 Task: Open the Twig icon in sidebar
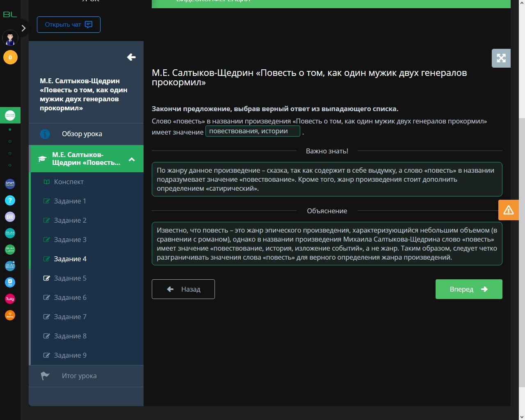[x=10, y=299]
